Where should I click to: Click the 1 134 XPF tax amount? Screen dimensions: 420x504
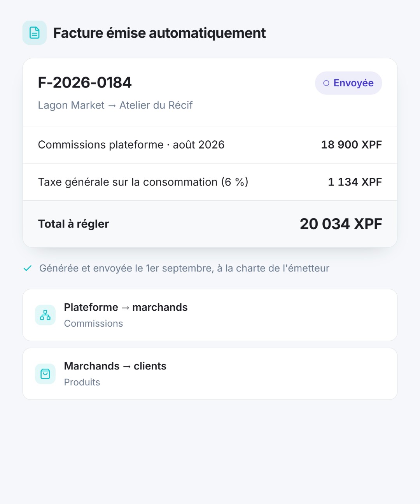(x=355, y=182)
